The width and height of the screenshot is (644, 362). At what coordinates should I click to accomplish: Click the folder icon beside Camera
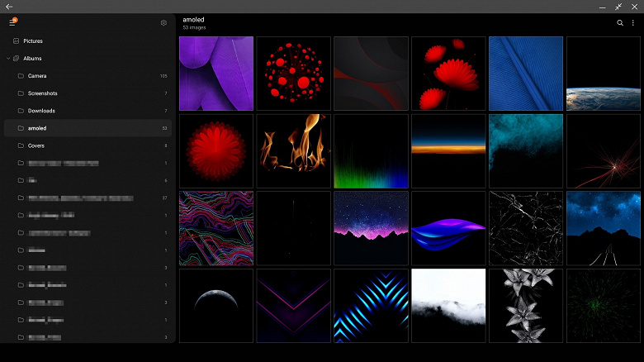click(21, 76)
